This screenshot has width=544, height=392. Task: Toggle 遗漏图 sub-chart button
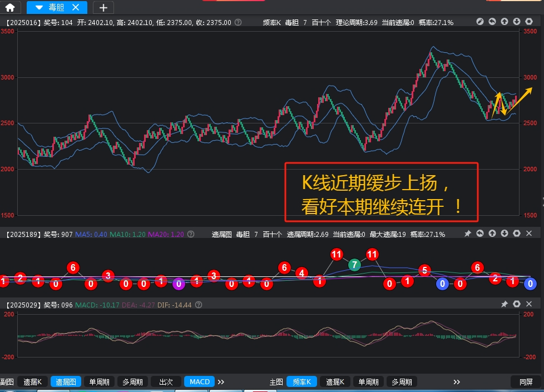66,382
